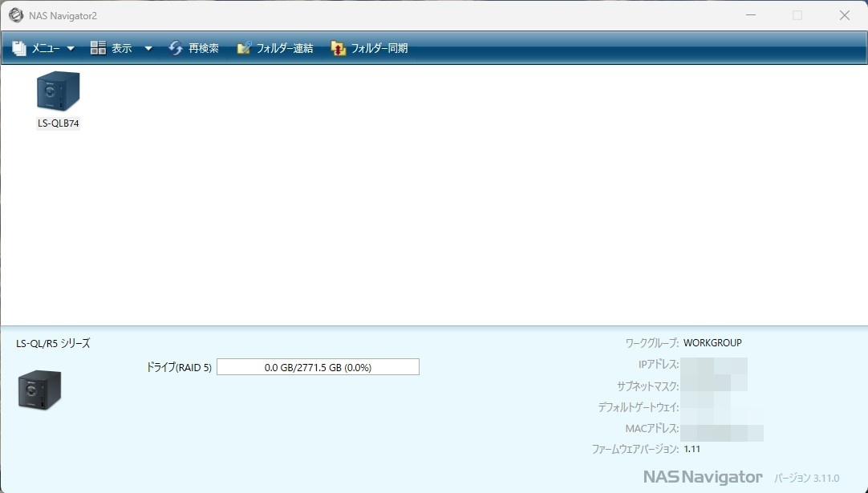Image resolution: width=868 pixels, height=493 pixels.
Task: Click the 表示 view icon
Action: 98,48
